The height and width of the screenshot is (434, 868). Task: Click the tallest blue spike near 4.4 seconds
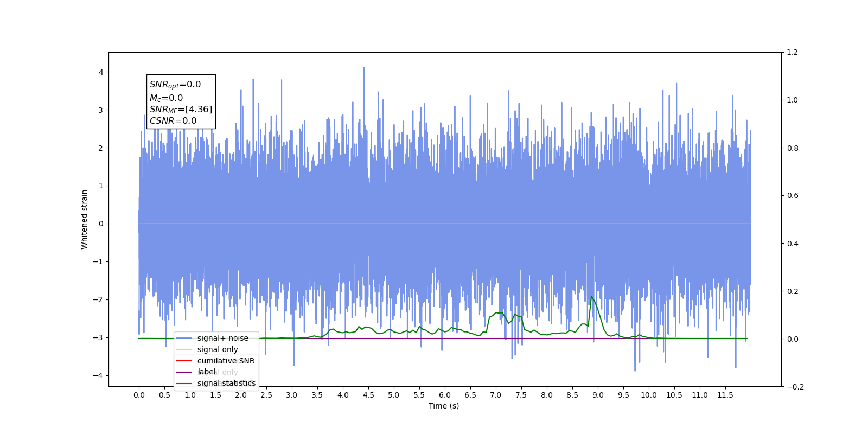pyautogui.click(x=364, y=68)
